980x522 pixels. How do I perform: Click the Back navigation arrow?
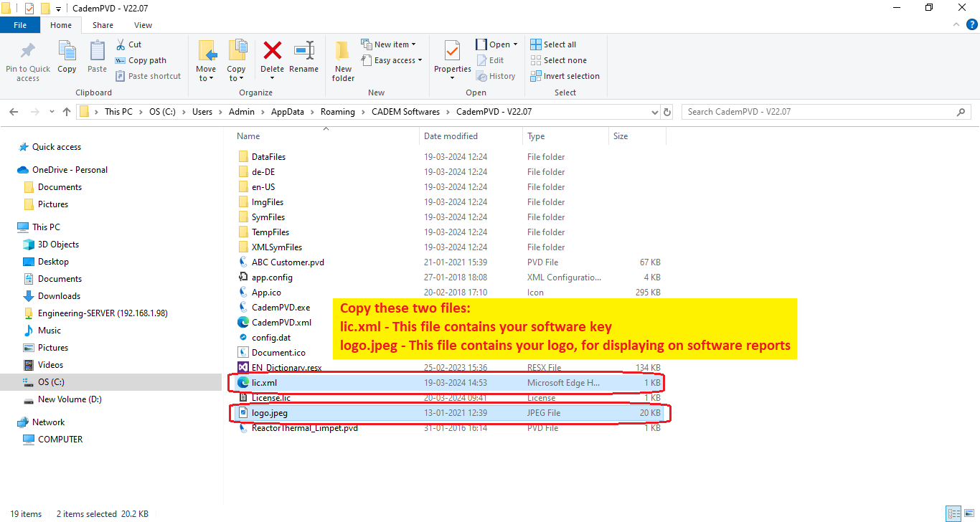pos(14,112)
